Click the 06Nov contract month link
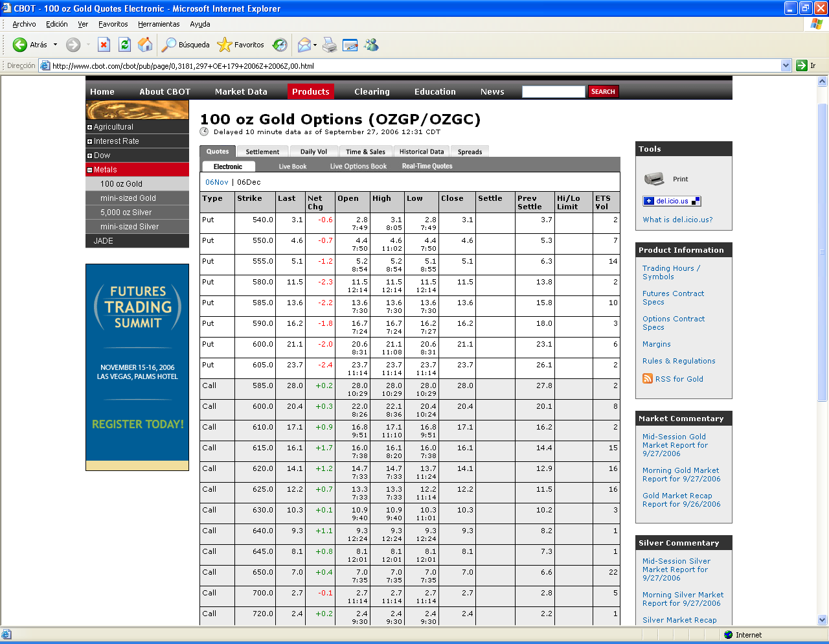The height and width of the screenshot is (644, 829). tap(216, 182)
